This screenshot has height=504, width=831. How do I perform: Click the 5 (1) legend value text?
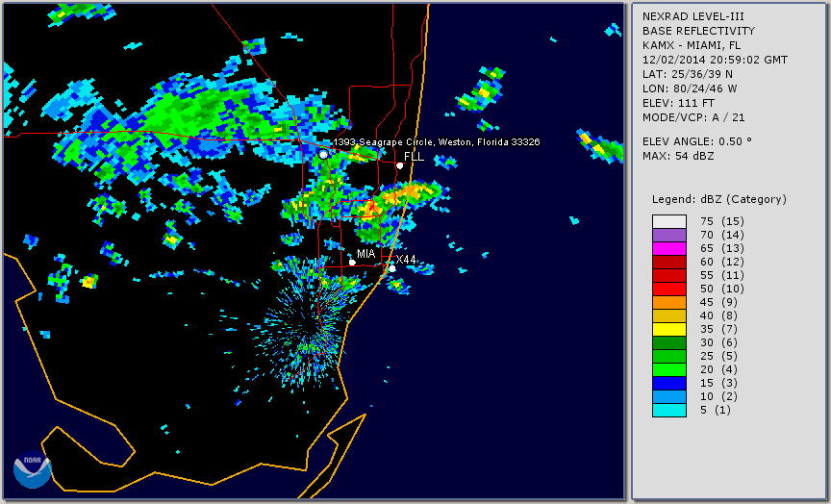715,410
